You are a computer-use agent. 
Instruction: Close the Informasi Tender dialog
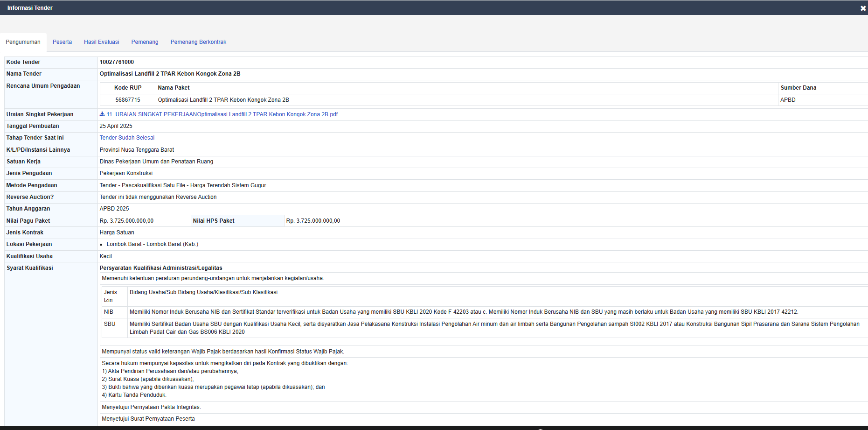(x=862, y=8)
